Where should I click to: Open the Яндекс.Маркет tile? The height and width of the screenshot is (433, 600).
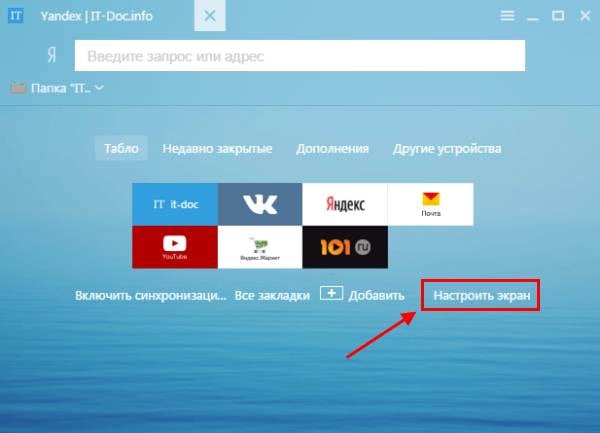click(259, 246)
